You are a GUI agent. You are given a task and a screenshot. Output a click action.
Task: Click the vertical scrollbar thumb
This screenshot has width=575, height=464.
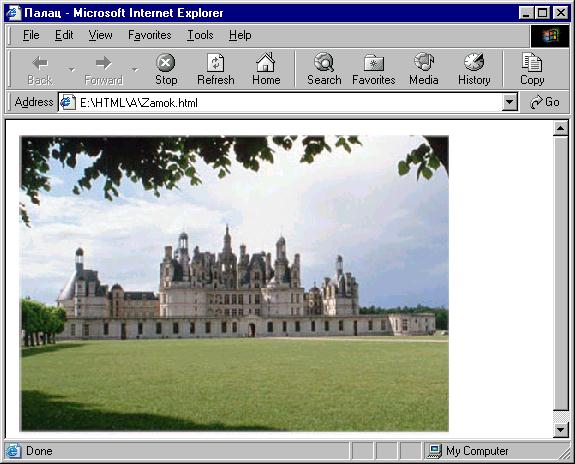(x=560, y=273)
